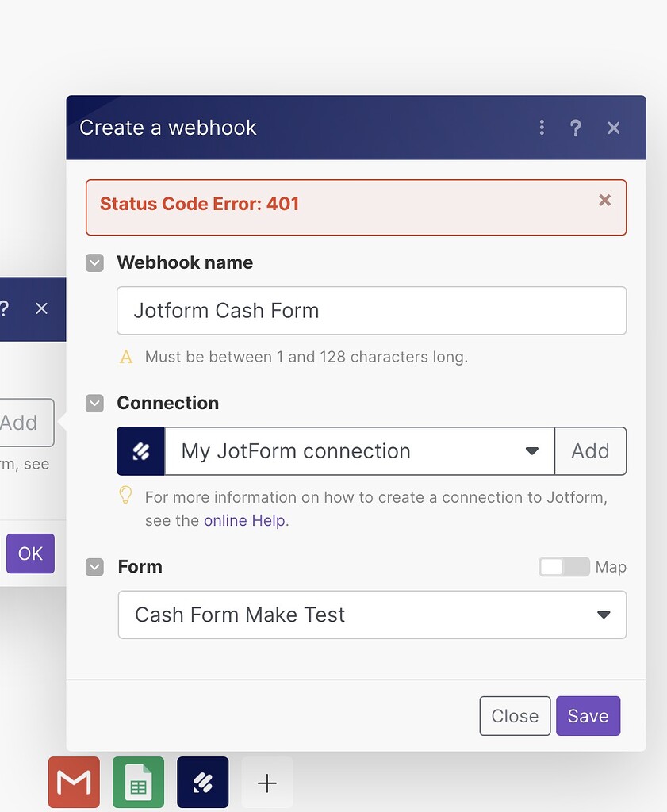Select the Jotform app icon in the bottom bar

tap(202, 782)
